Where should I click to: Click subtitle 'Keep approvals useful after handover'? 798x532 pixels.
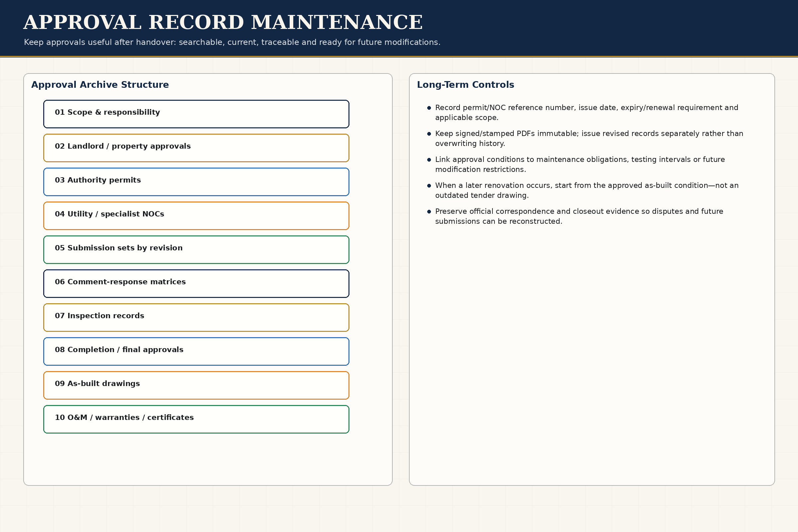pyautogui.click(x=232, y=43)
